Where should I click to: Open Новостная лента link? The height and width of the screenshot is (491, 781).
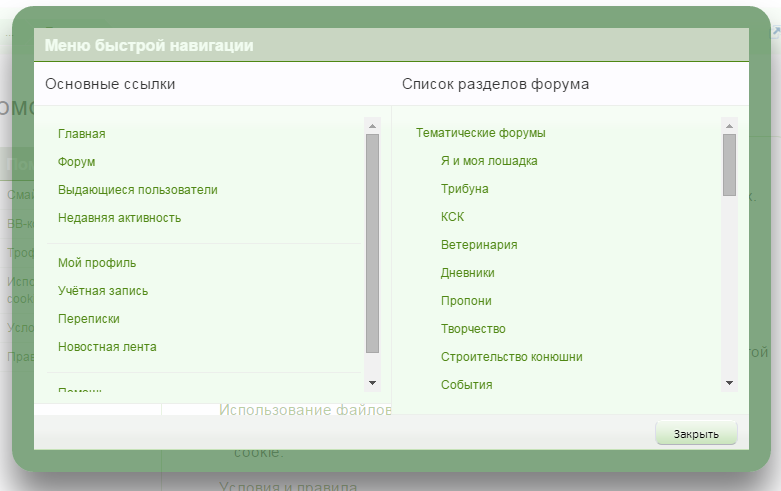107,347
